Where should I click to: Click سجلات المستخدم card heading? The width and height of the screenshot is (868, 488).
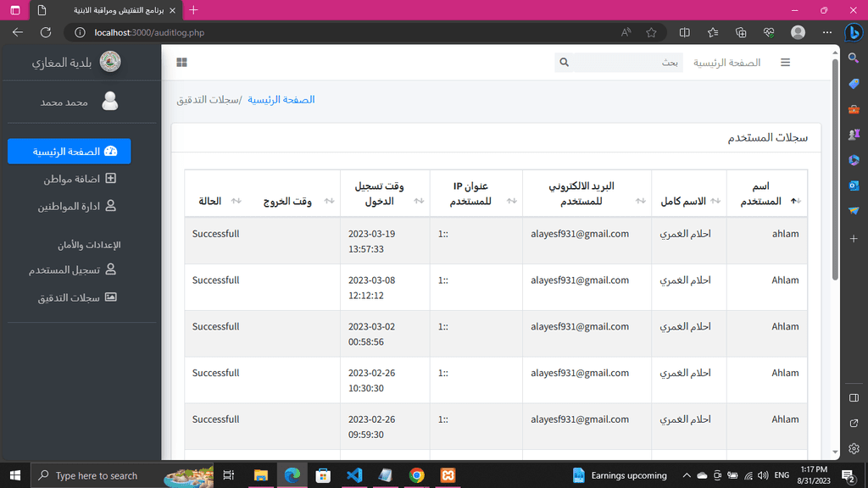767,138
